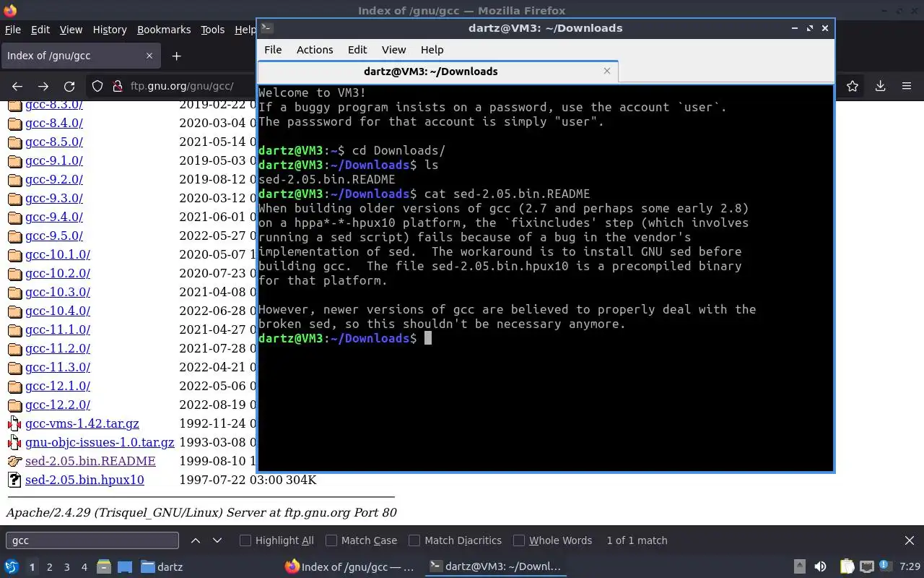This screenshot has width=924, height=578.
Task: Toggle Highlight All checkbox
Action: 245,540
